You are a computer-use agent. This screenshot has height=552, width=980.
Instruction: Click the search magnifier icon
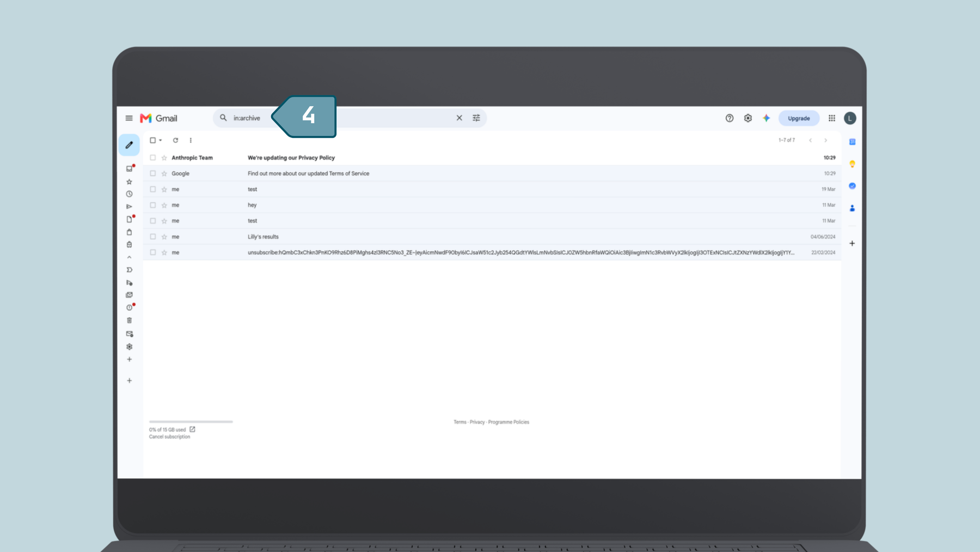tap(223, 118)
